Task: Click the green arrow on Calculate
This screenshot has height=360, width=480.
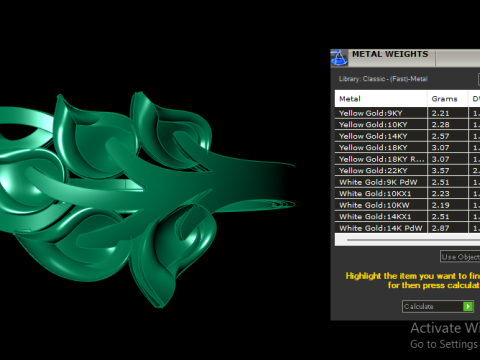Action: click(468, 306)
